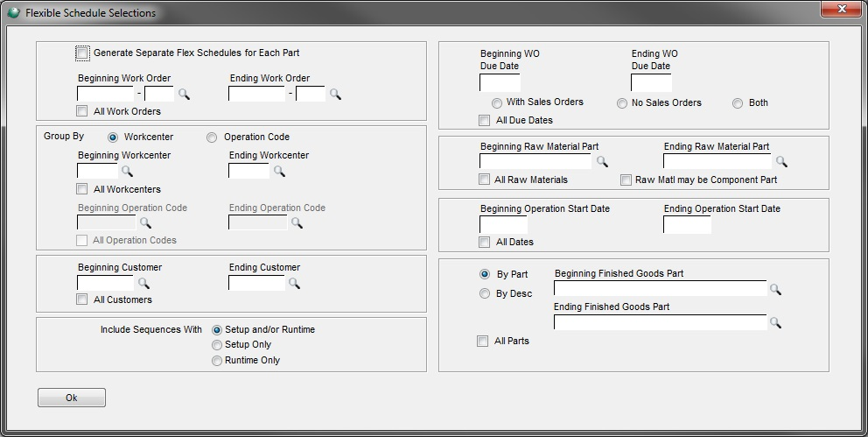
Task: Focus the Beginning Work Order number field
Action: pos(105,94)
